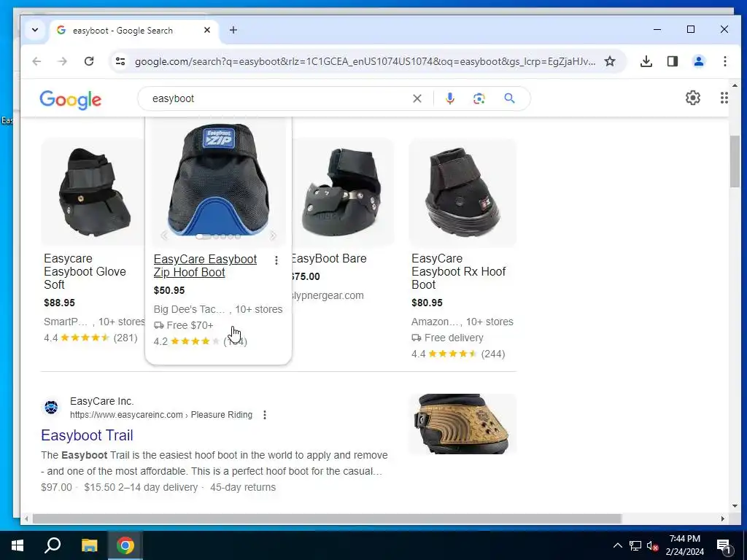Open EasyCare Easyboot Zip Hoof Boot link
The width and height of the screenshot is (747, 560).
pos(205,265)
